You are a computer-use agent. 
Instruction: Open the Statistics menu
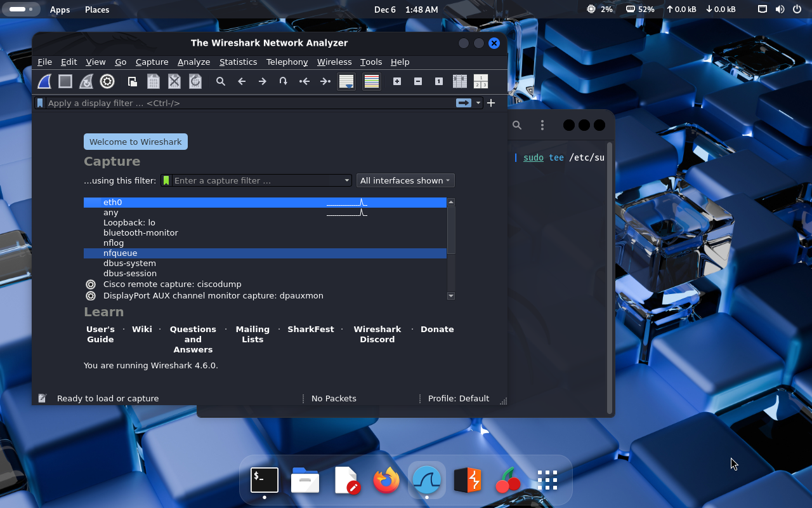point(238,62)
